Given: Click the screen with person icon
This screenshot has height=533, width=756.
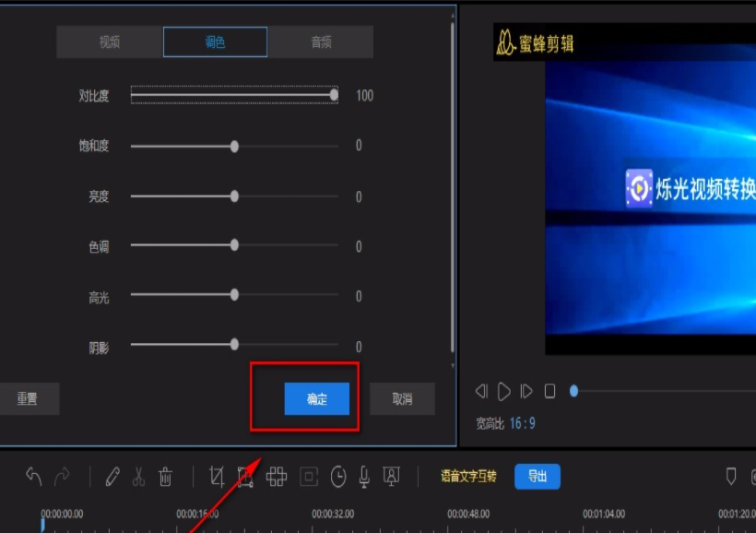Looking at the screenshot, I should [391, 477].
